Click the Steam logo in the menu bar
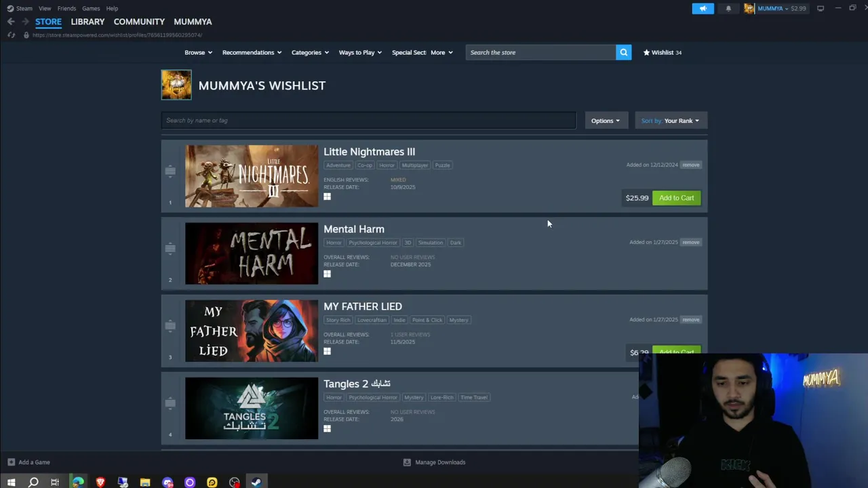The width and height of the screenshot is (868, 488). pyautogui.click(x=10, y=8)
